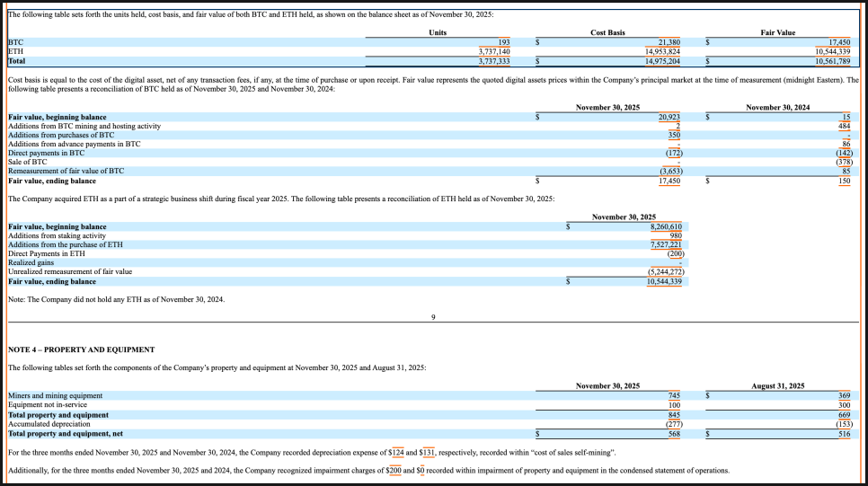Click the BTC cost basis value 21,380
Viewport: 868px width, 486px height.
(669, 42)
